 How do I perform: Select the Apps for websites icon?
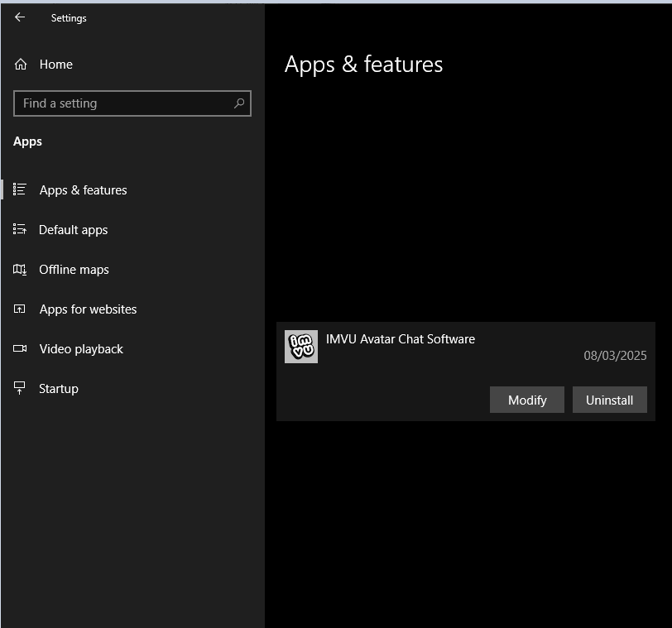click(20, 309)
